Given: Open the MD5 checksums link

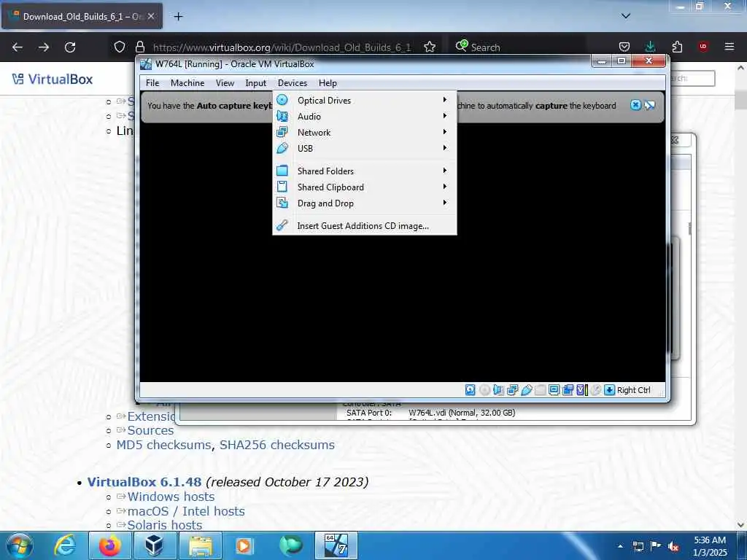Looking at the screenshot, I should pyautogui.click(x=164, y=445).
